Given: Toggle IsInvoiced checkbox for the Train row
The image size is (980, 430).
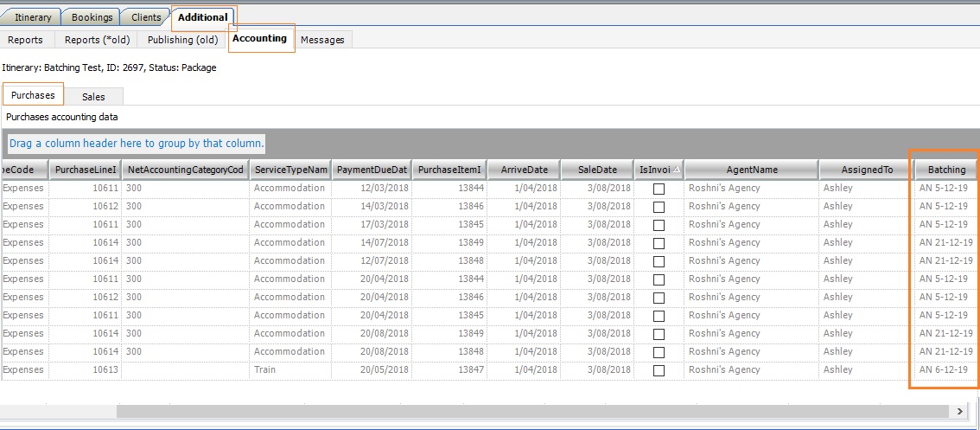Looking at the screenshot, I should pos(659,370).
